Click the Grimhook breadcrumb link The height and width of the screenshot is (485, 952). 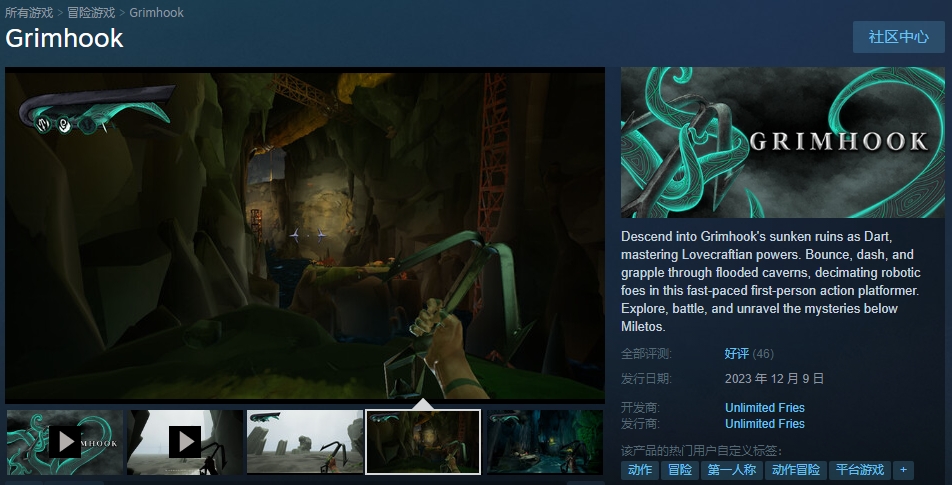point(157,12)
